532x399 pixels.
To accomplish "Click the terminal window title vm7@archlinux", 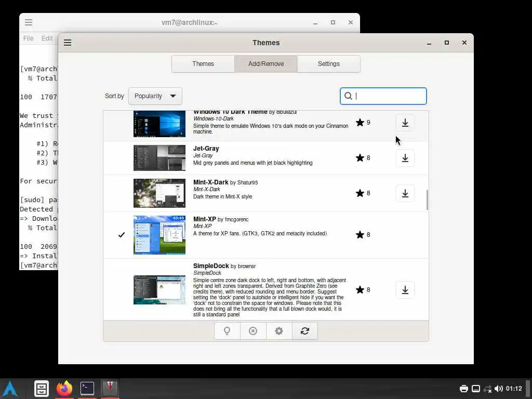I will point(189,23).
